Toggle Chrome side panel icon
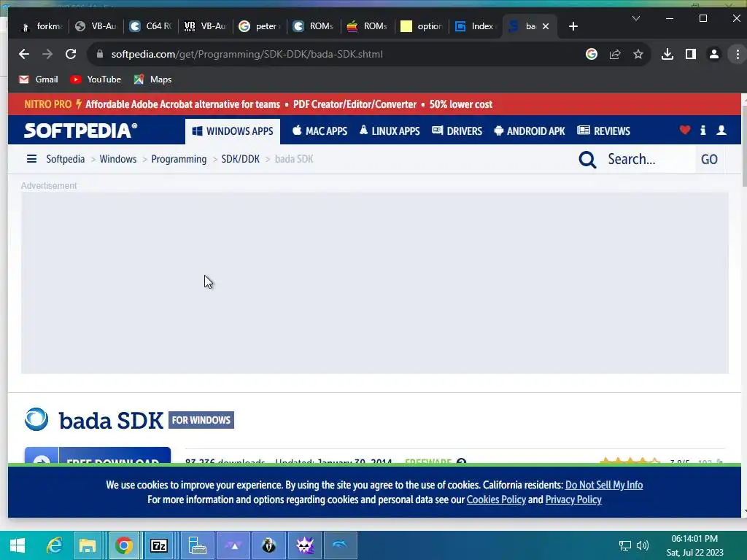747x560 pixels. click(x=690, y=54)
